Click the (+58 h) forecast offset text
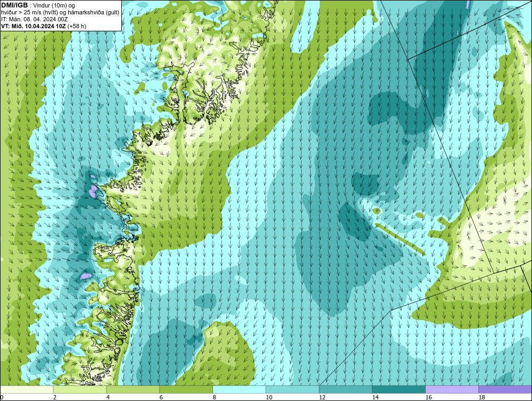 77,26
